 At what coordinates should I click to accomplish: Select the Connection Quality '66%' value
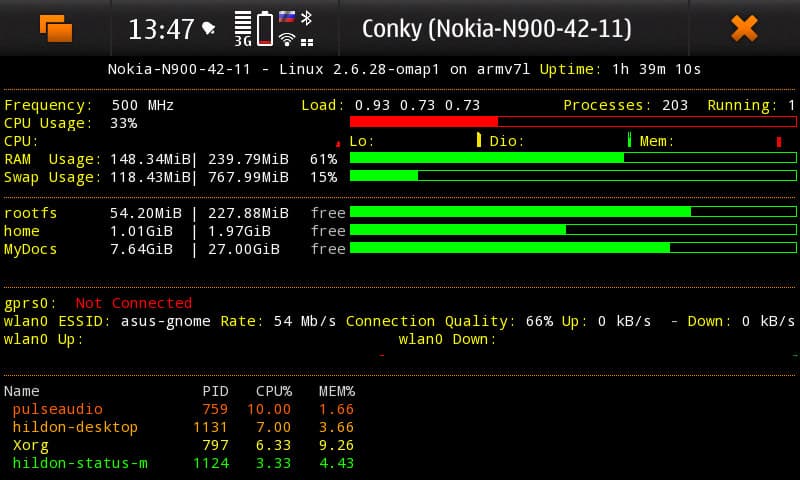(x=539, y=321)
